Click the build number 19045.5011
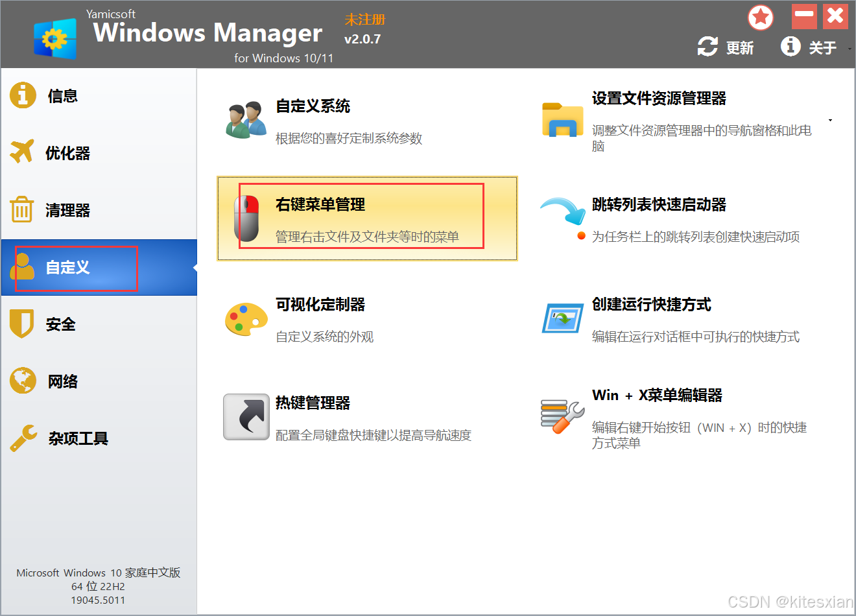The image size is (856, 616). click(98, 600)
